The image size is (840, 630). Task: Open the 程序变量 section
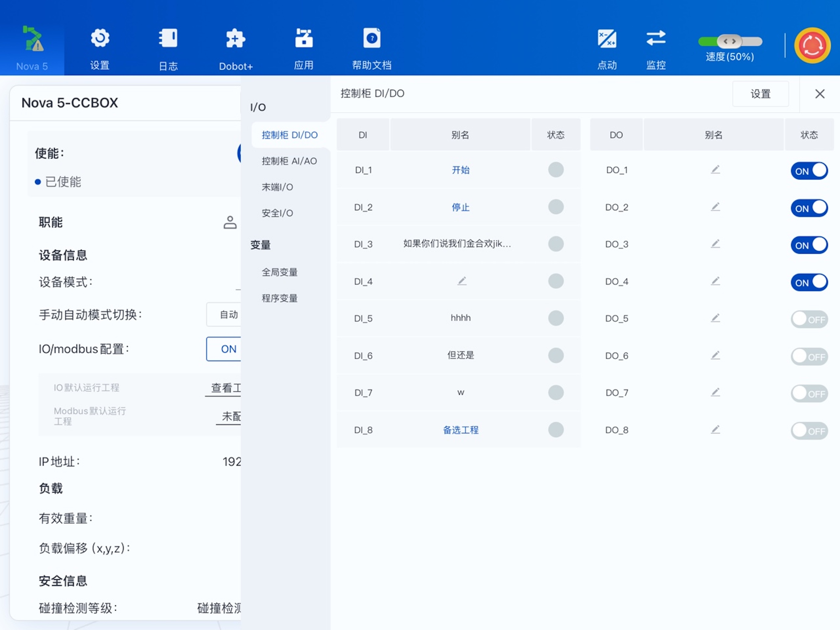pyautogui.click(x=280, y=298)
